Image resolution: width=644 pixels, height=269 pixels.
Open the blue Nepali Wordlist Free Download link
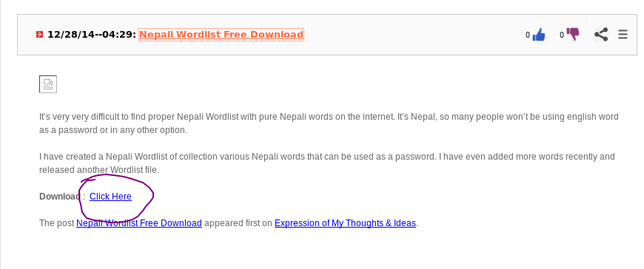(x=139, y=223)
